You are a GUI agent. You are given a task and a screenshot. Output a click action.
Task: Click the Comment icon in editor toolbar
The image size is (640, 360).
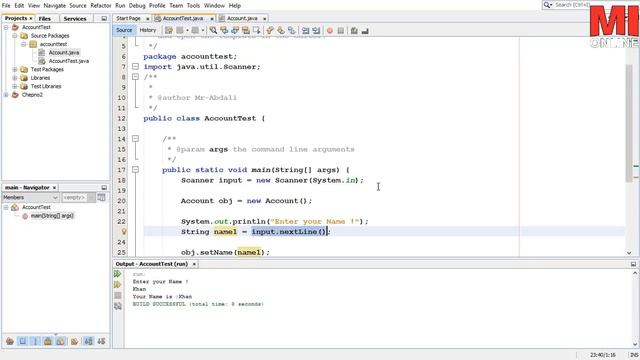[x=354, y=30]
